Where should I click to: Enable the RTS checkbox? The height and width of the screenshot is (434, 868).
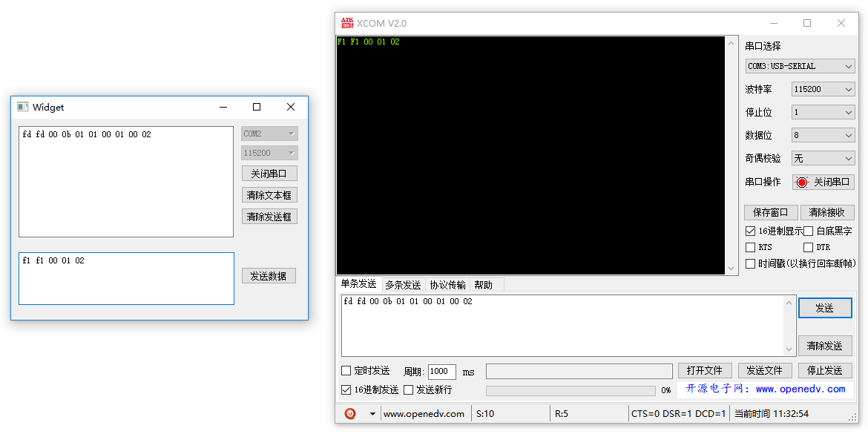pos(751,246)
